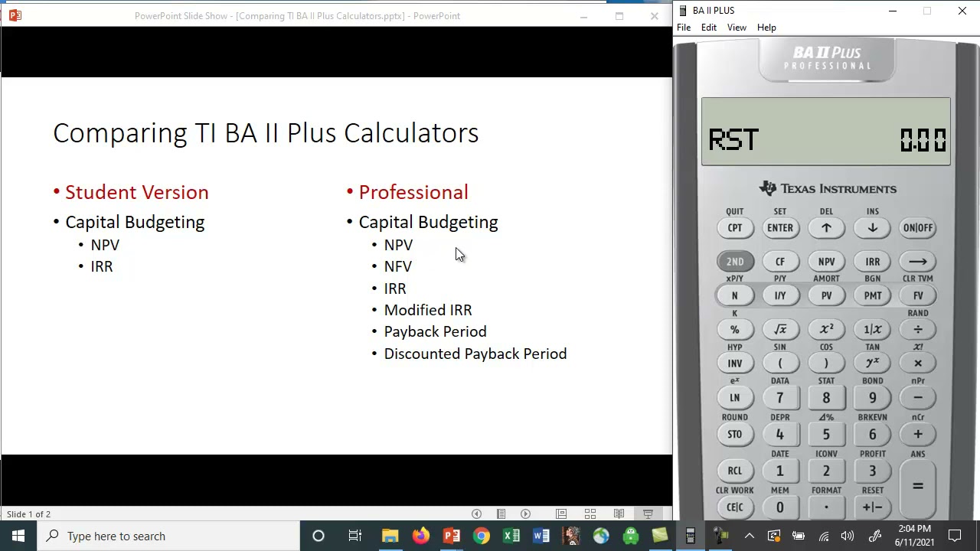Open the calculator View menu
Image resolution: width=980 pixels, height=551 pixels.
coord(737,28)
